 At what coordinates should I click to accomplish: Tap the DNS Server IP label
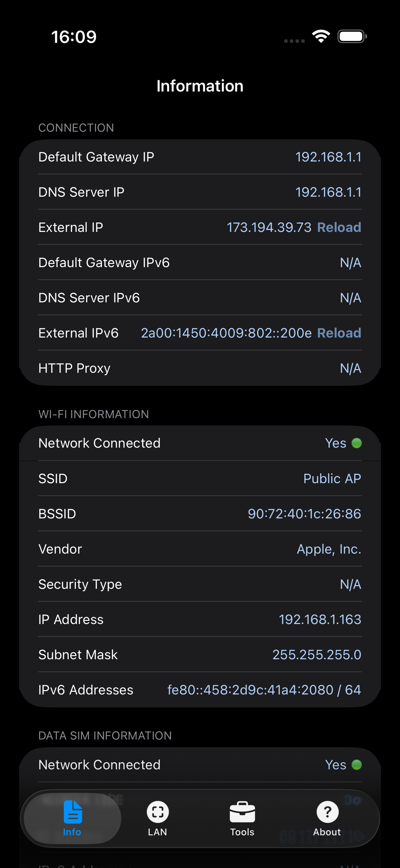(81, 192)
